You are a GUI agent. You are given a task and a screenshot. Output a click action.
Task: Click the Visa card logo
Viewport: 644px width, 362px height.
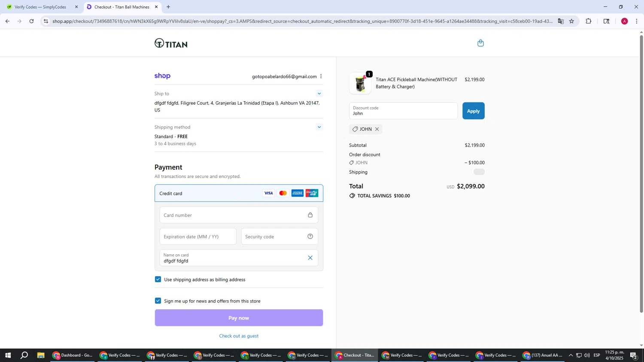pos(268,193)
